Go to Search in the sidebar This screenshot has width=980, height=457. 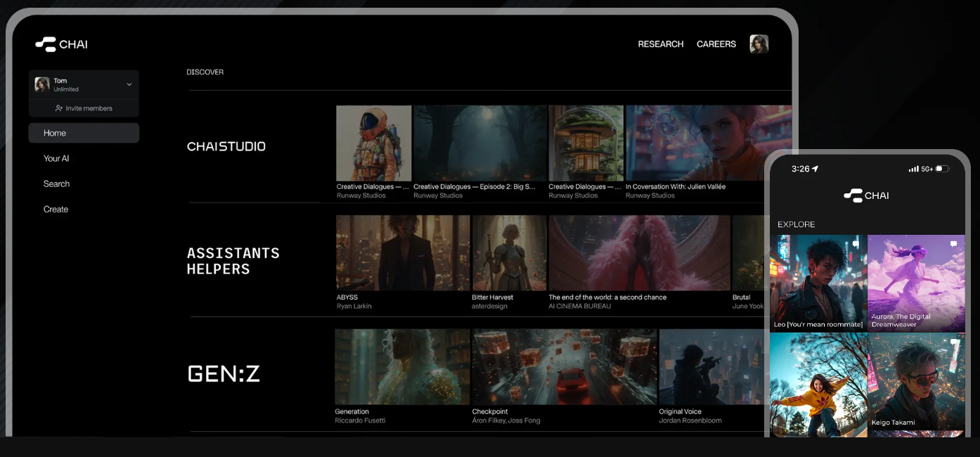[56, 184]
